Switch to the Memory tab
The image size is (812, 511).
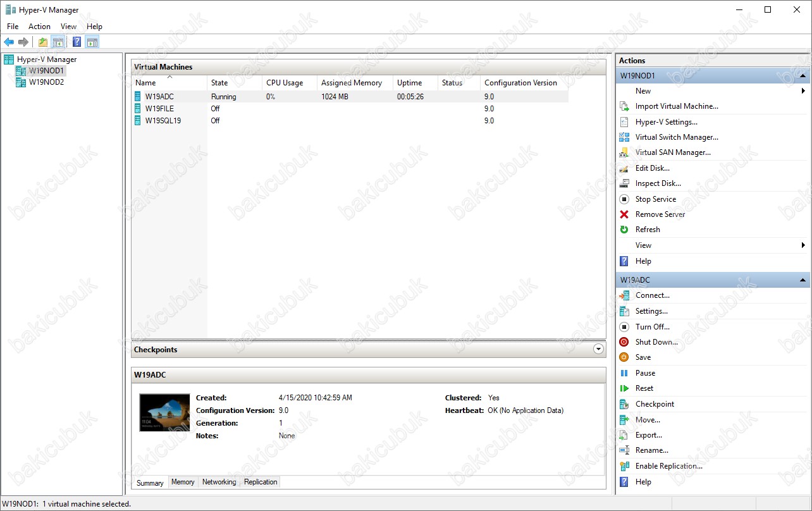pyautogui.click(x=183, y=482)
